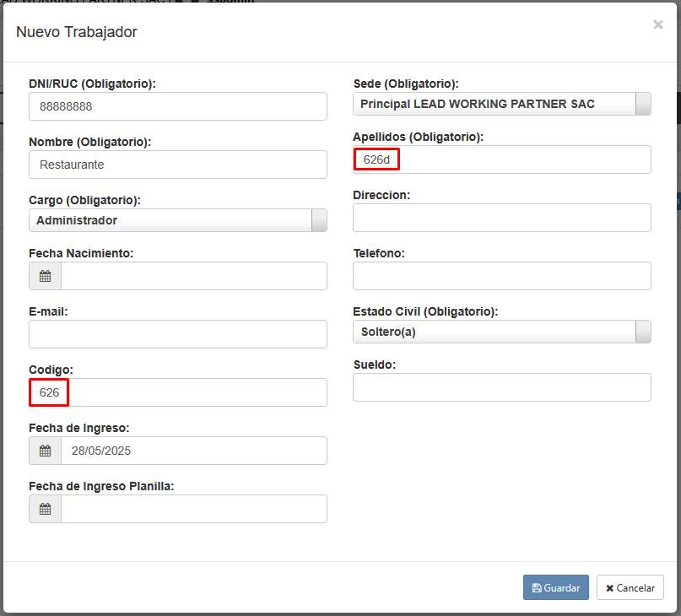Focus the DNI/RUC input field

coord(178,107)
